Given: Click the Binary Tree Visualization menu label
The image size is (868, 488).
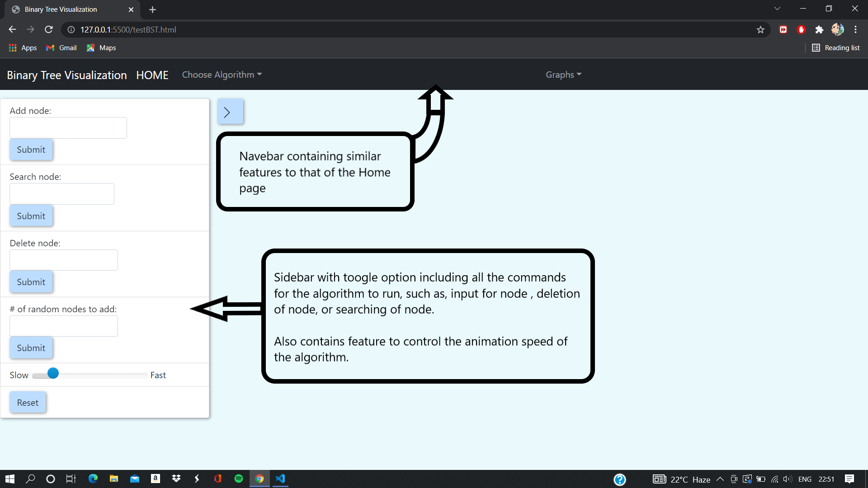Looking at the screenshot, I should pyautogui.click(x=67, y=74).
